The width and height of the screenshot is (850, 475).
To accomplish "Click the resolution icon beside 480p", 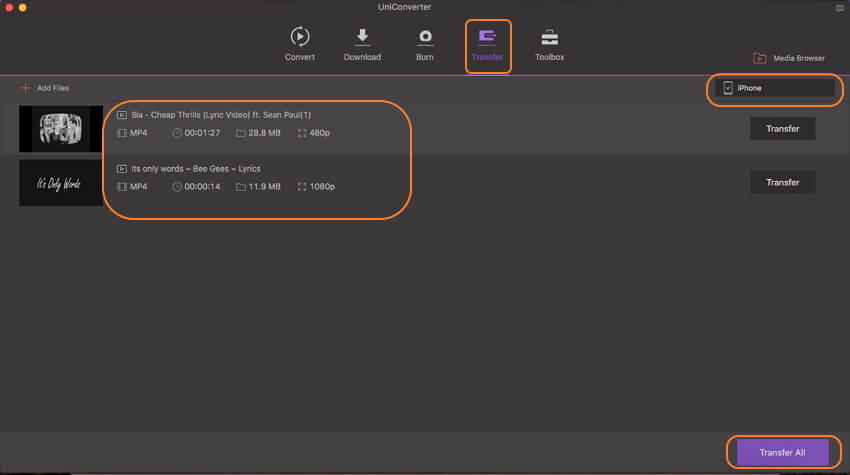I will 302,133.
